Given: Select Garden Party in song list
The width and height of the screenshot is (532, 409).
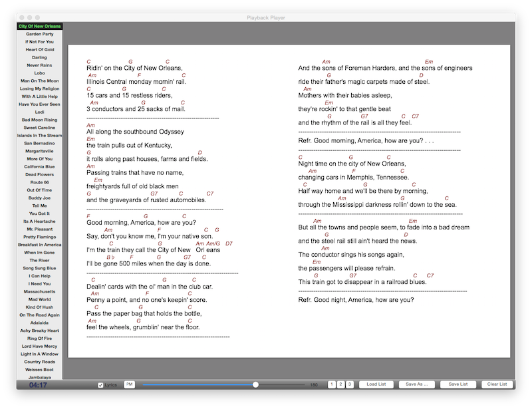Looking at the screenshot, I should [40, 34].
